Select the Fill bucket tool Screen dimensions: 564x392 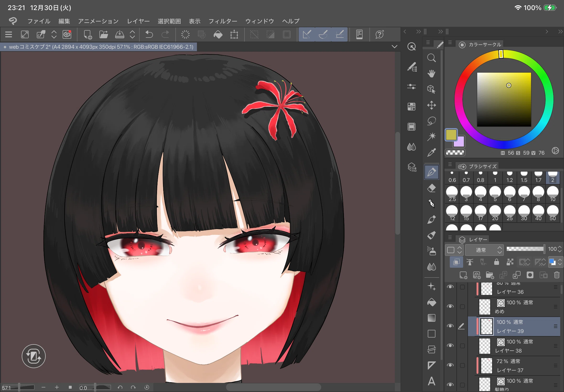431,302
